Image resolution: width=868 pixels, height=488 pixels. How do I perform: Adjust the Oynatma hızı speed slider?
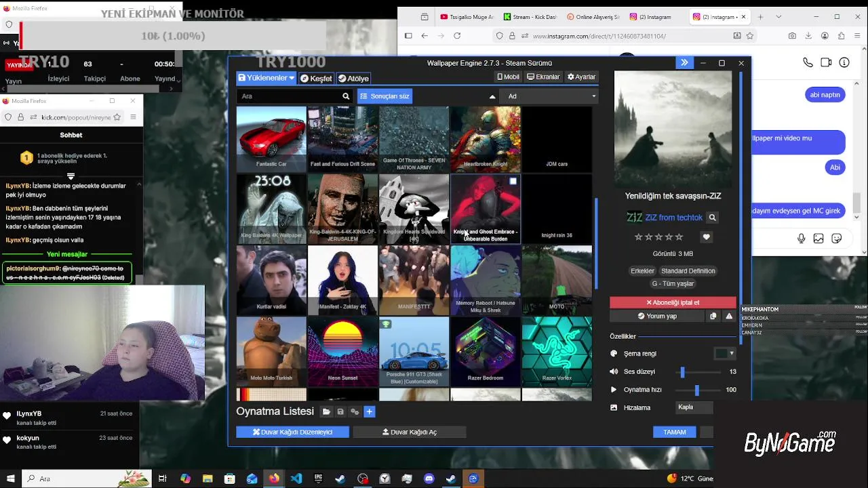[x=697, y=390]
